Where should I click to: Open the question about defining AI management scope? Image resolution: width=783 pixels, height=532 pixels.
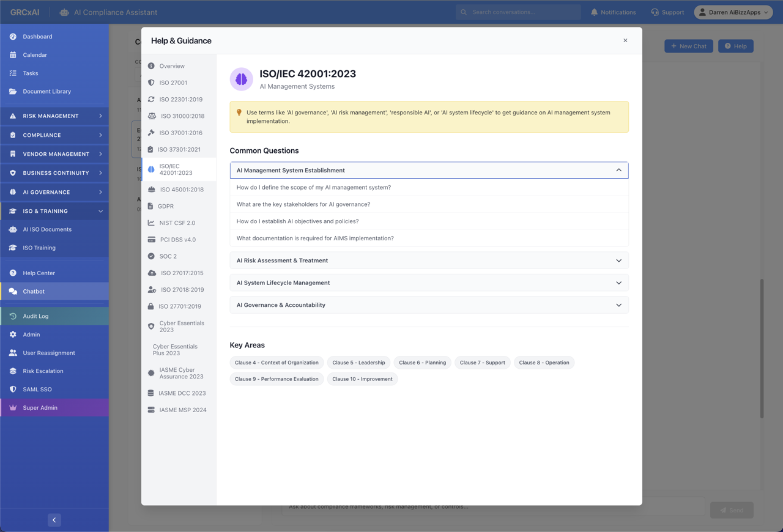tap(314, 187)
